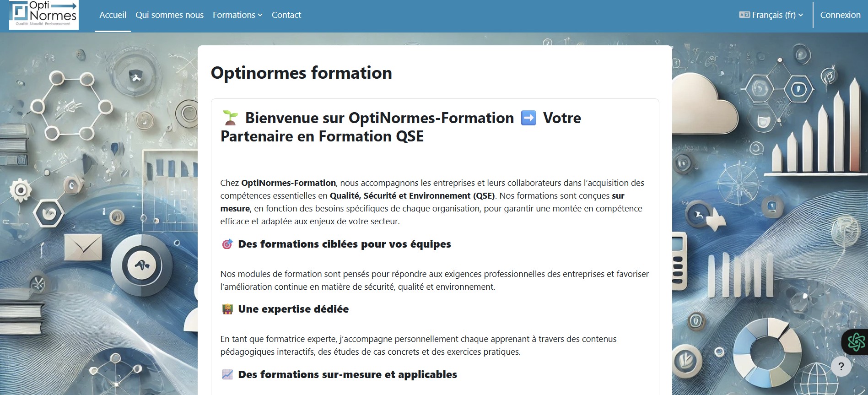
Task: Open the round question-mark help button
Action: coord(841,367)
